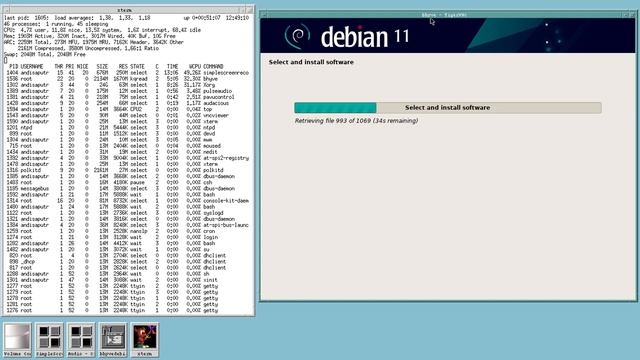Select the Xorg process row
640x360 pixels.
pos(128,85)
